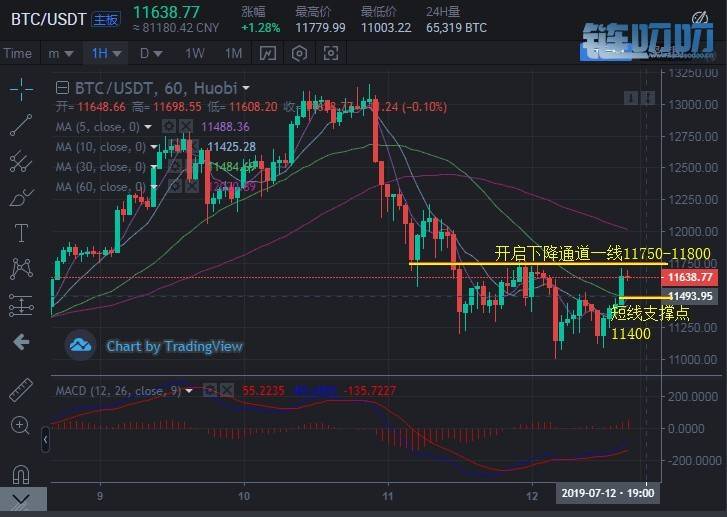Select the yellow line near 11750-11800
Screen dimensions: 727x517
click(x=538, y=264)
